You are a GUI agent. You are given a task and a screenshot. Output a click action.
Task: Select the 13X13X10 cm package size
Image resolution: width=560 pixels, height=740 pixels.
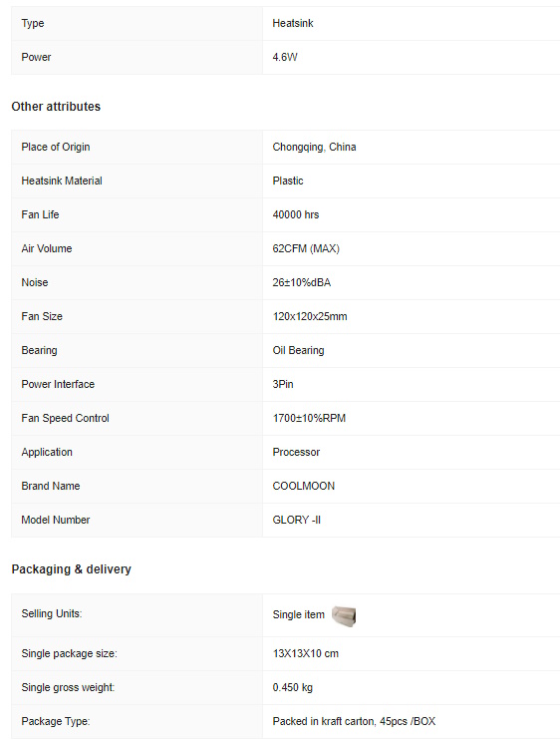[x=306, y=653]
